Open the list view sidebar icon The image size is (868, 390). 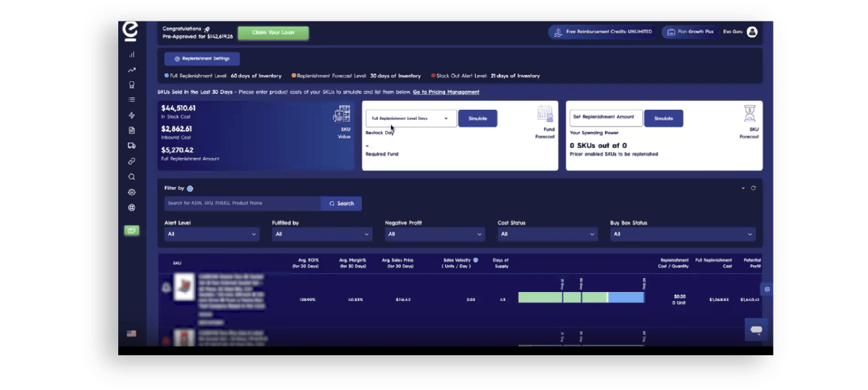(131, 100)
